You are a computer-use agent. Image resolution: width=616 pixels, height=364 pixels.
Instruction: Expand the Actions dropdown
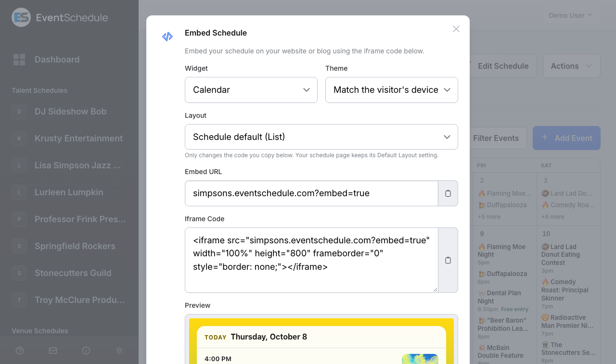tap(572, 66)
